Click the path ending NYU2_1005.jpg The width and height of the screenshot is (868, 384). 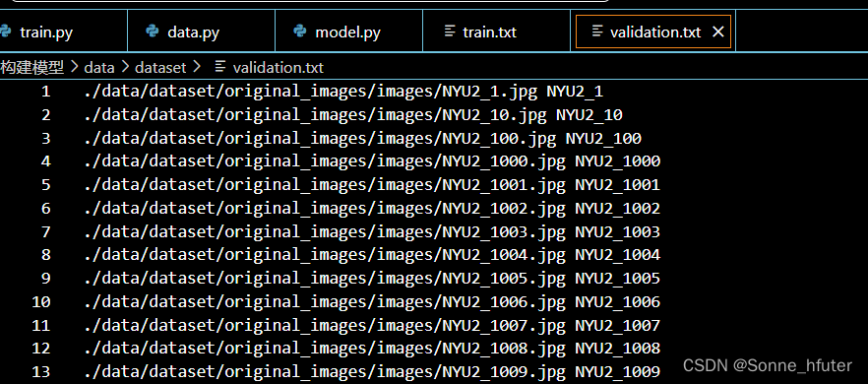[x=325, y=279]
